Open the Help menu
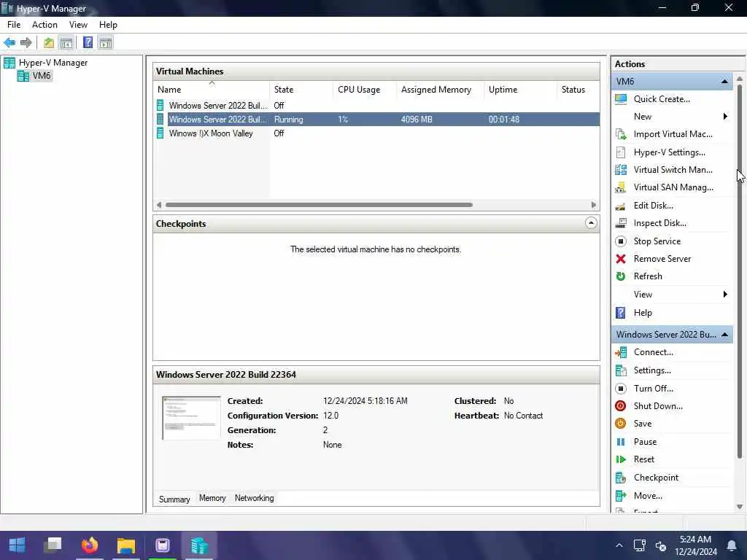Screen dimensions: 747x560 pos(108,25)
